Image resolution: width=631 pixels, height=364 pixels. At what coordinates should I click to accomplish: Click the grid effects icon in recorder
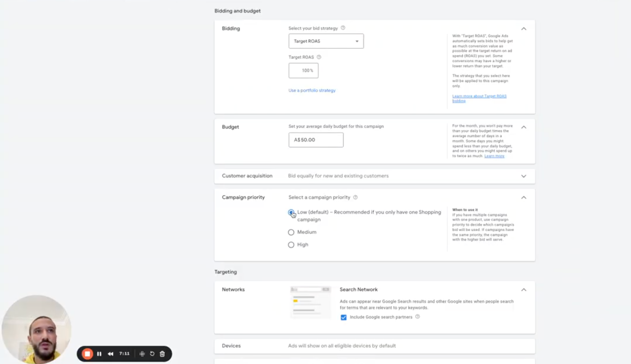pyautogui.click(x=142, y=354)
